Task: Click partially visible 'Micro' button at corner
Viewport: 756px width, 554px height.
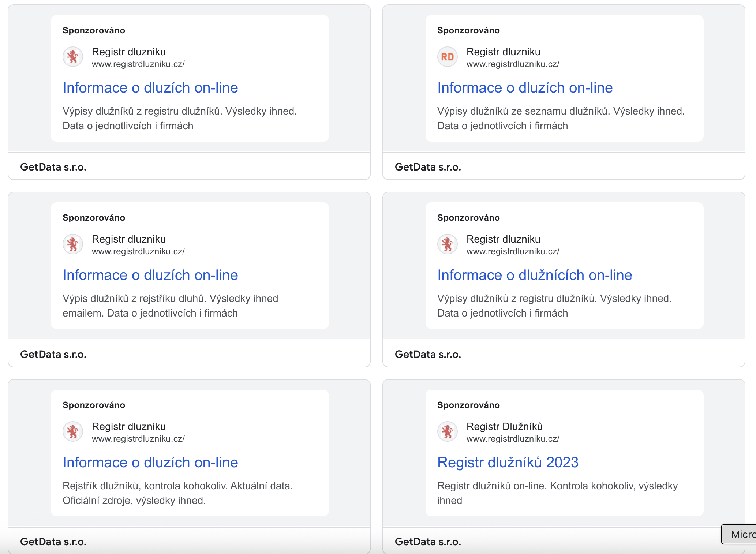Action: point(739,534)
